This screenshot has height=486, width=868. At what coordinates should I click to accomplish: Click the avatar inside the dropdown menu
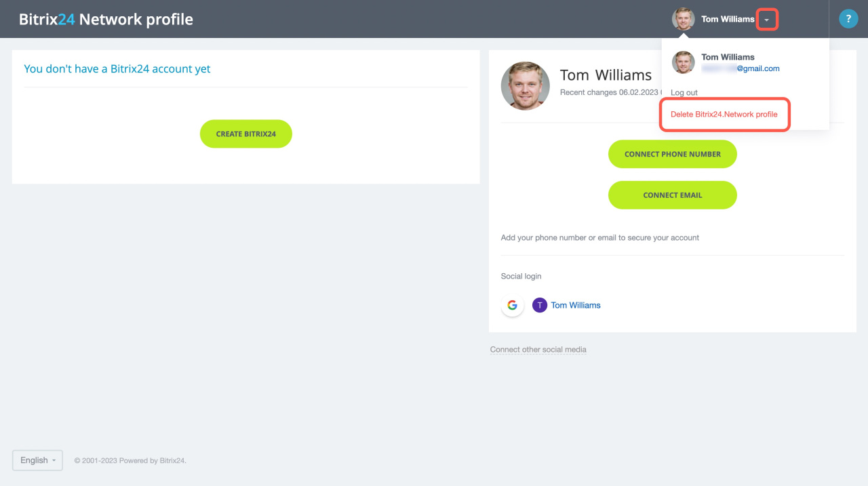684,62
